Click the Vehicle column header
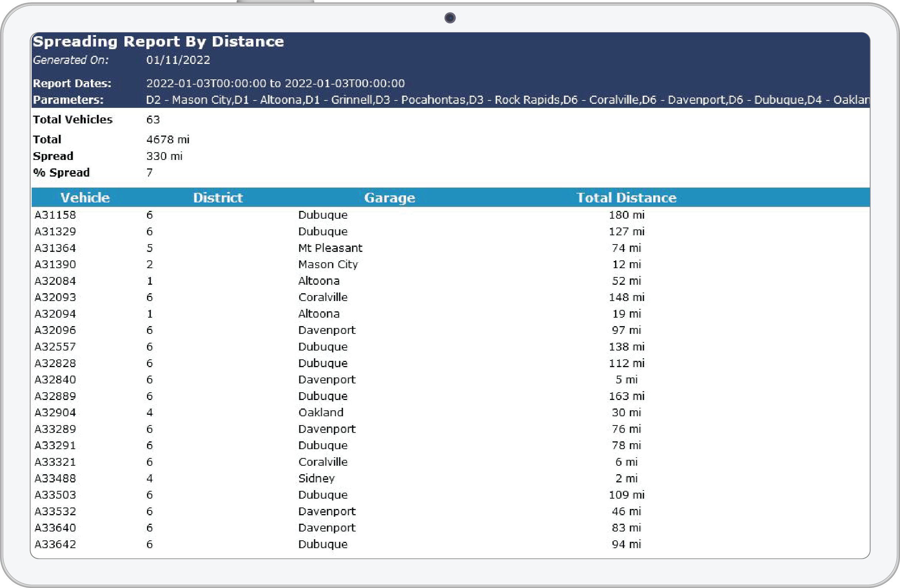900x588 pixels. pos(85,197)
